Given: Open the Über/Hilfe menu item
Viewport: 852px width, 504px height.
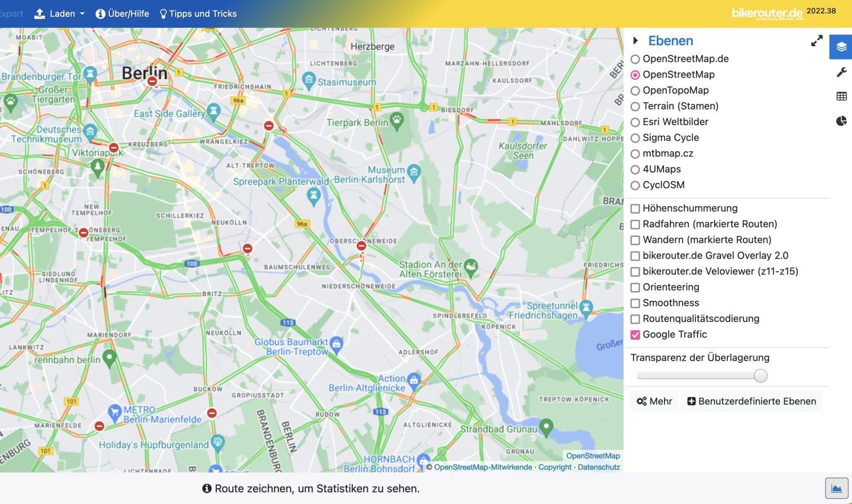Looking at the screenshot, I should tap(122, 14).
